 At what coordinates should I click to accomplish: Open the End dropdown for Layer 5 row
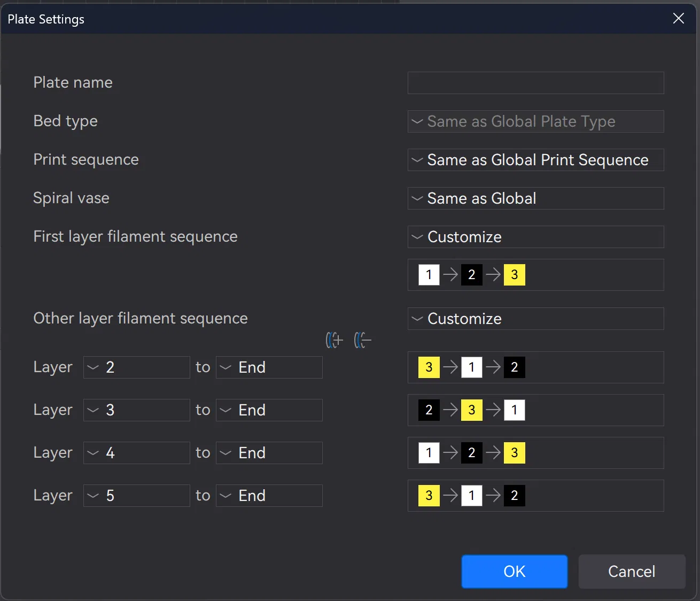(x=269, y=496)
